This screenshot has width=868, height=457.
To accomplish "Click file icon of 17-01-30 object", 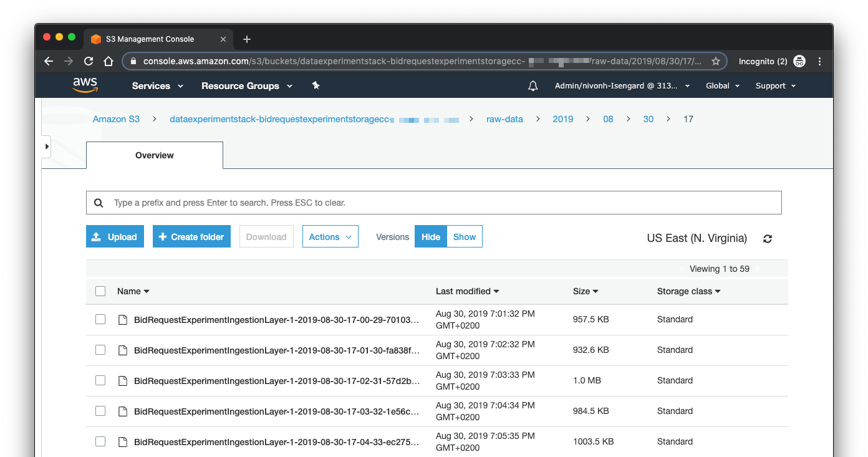I will [x=123, y=350].
